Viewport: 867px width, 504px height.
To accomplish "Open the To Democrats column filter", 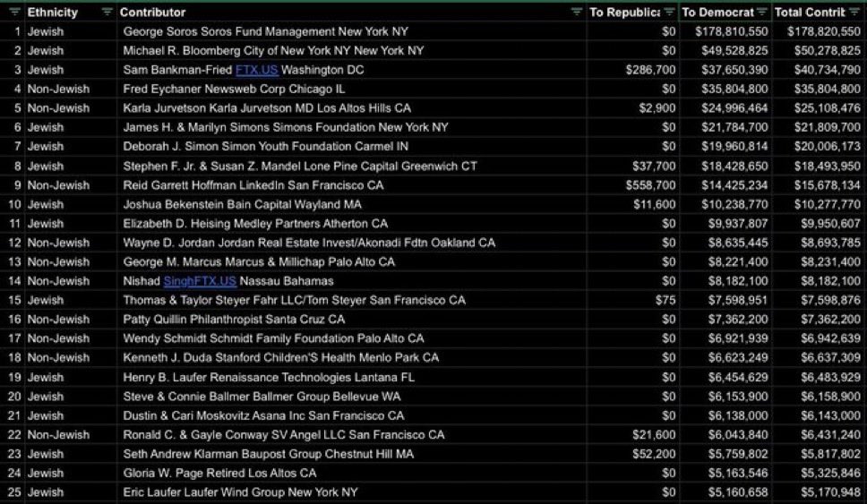I will [x=762, y=13].
